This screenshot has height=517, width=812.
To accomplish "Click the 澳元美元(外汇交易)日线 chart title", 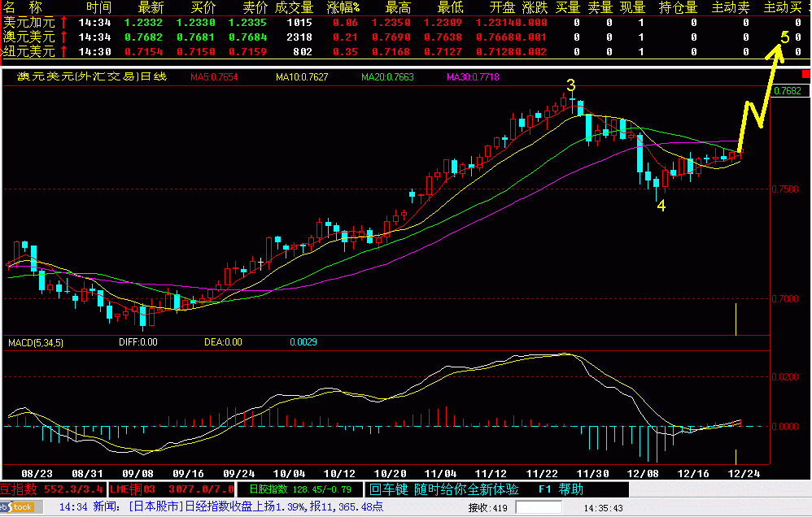I will (x=85, y=76).
